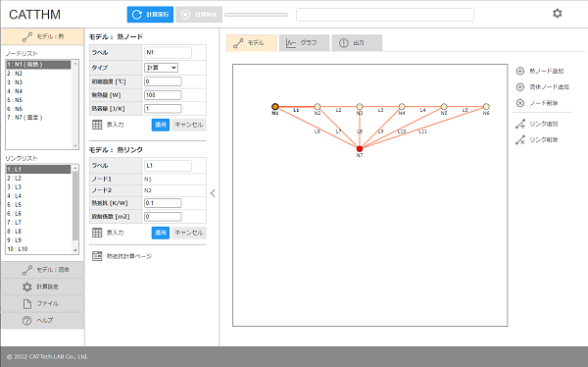Open the モデル：熱 sidebar section

click(x=42, y=37)
